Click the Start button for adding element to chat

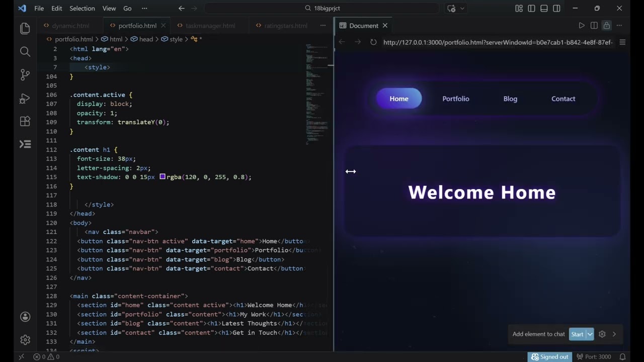tap(577, 334)
